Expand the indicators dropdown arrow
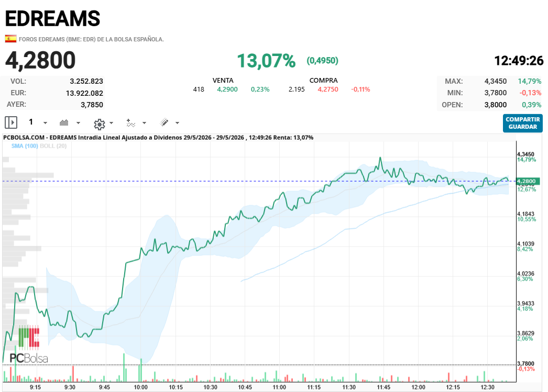Image resolution: width=548 pixels, height=392 pixels. pyautogui.click(x=145, y=123)
